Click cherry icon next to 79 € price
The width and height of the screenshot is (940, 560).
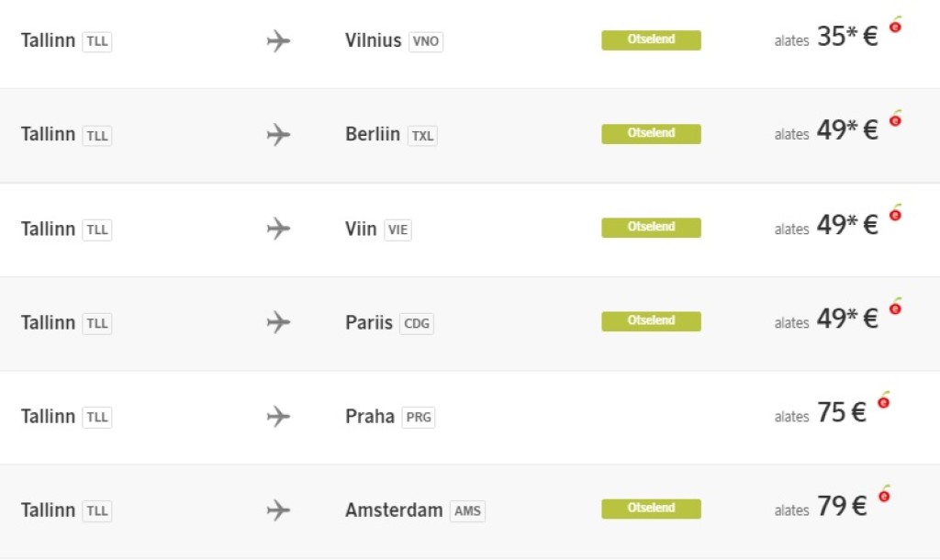click(x=883, y=495)
